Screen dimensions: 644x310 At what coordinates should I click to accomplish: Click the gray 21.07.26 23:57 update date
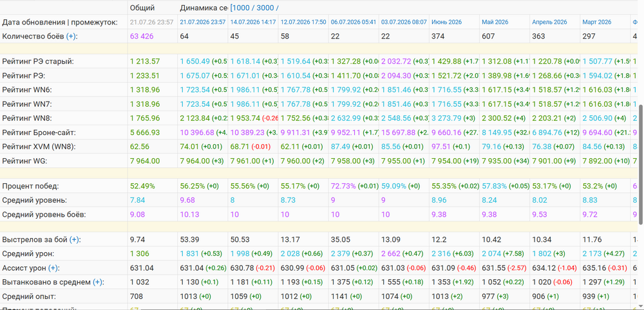[x=151, y=22]
